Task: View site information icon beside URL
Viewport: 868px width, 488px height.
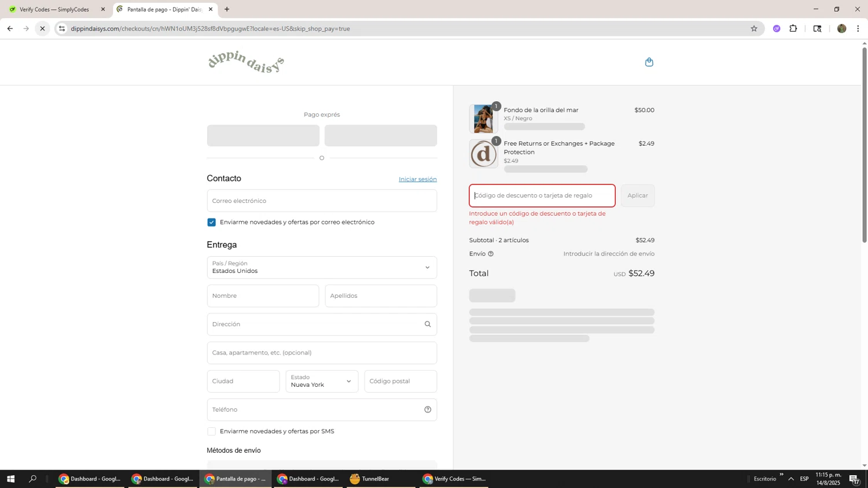Action: pos(62,28)
